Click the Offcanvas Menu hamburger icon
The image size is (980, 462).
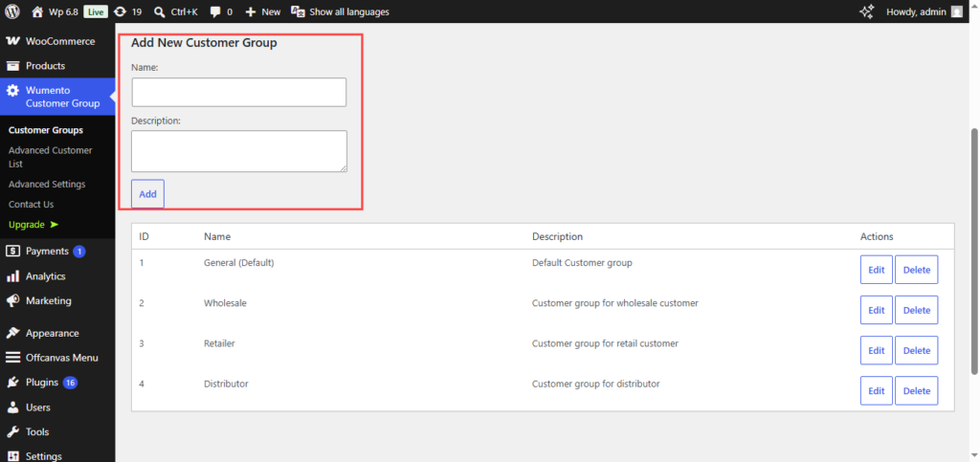12,358
